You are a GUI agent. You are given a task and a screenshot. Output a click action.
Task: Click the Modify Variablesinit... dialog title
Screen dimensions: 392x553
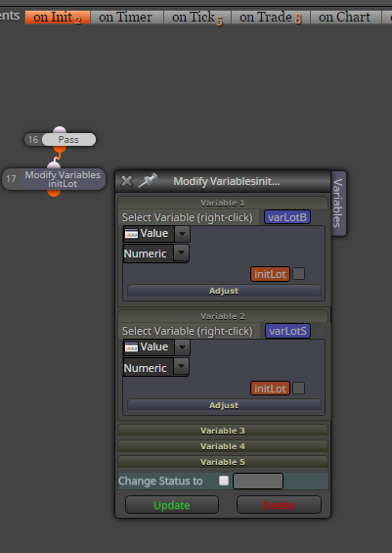point(227,181)
